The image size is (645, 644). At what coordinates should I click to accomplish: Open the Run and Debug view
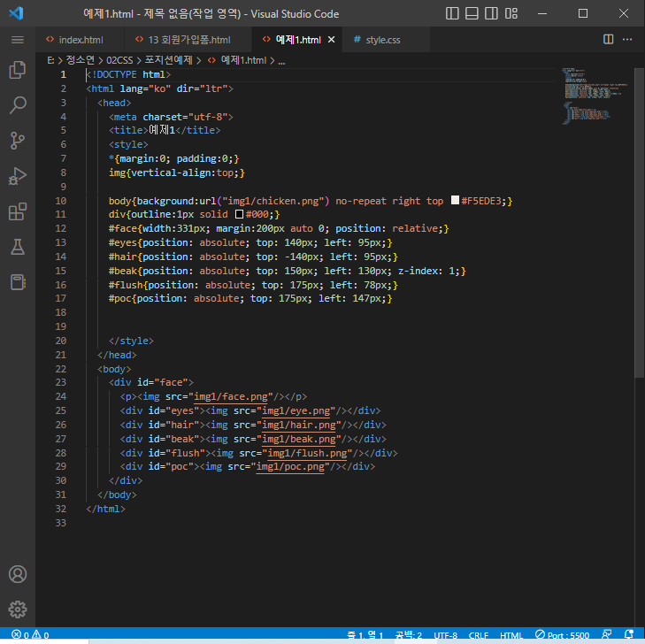18,176
